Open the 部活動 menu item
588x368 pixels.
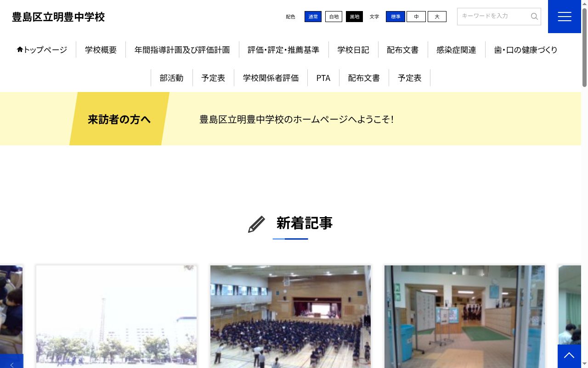pos(172,78)
